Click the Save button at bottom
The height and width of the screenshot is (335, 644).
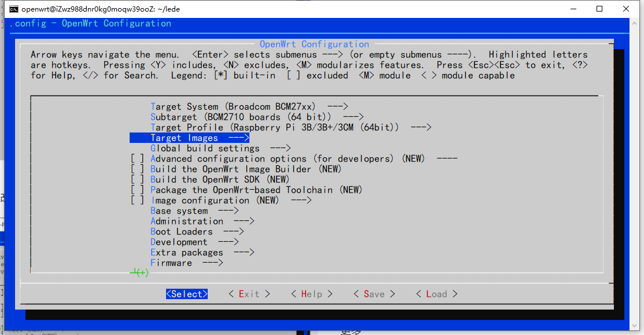[x=374, y=294]
